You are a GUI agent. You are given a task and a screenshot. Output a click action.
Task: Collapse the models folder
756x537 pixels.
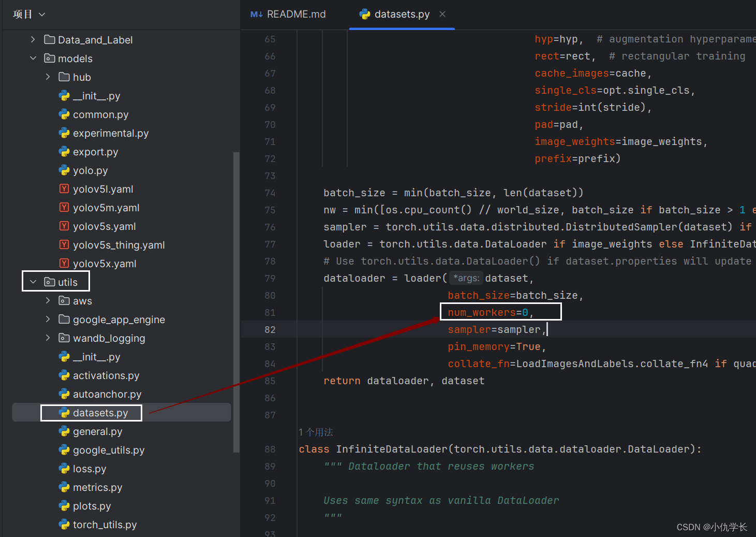33,59
